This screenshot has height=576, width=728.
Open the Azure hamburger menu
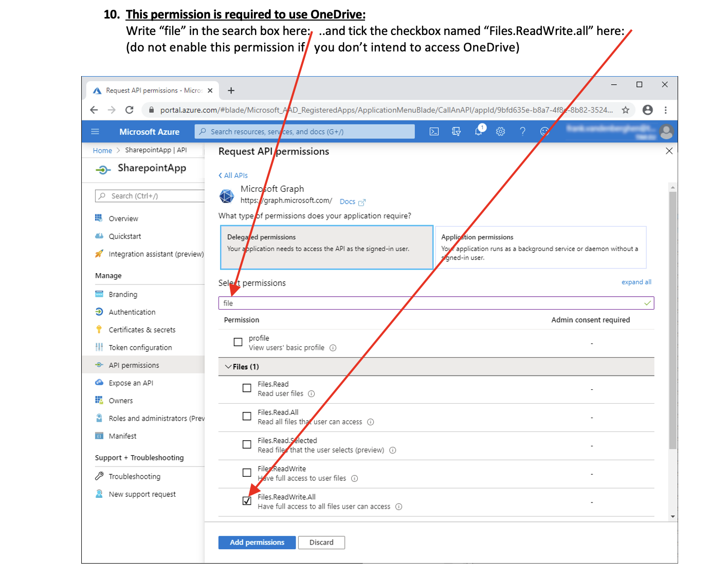(95, 132)
